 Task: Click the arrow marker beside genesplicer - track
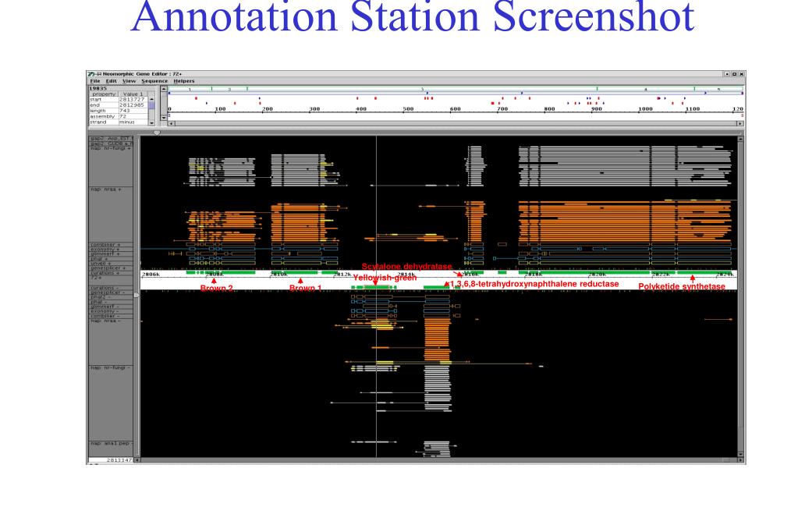[137, 296]
